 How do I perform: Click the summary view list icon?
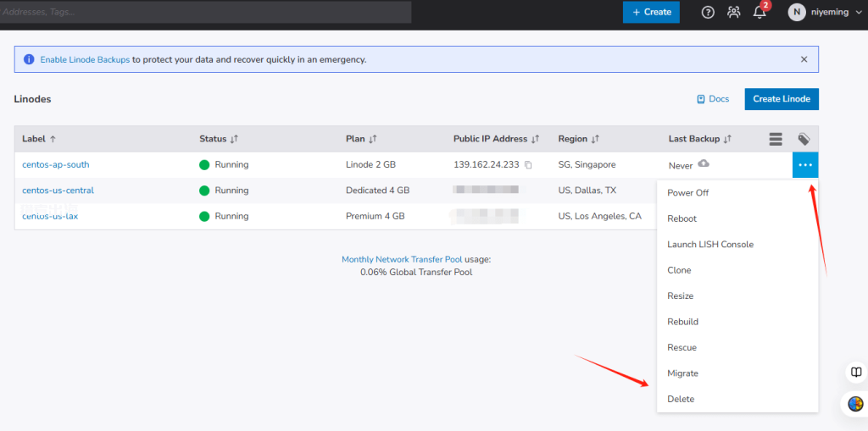[775, 139]
